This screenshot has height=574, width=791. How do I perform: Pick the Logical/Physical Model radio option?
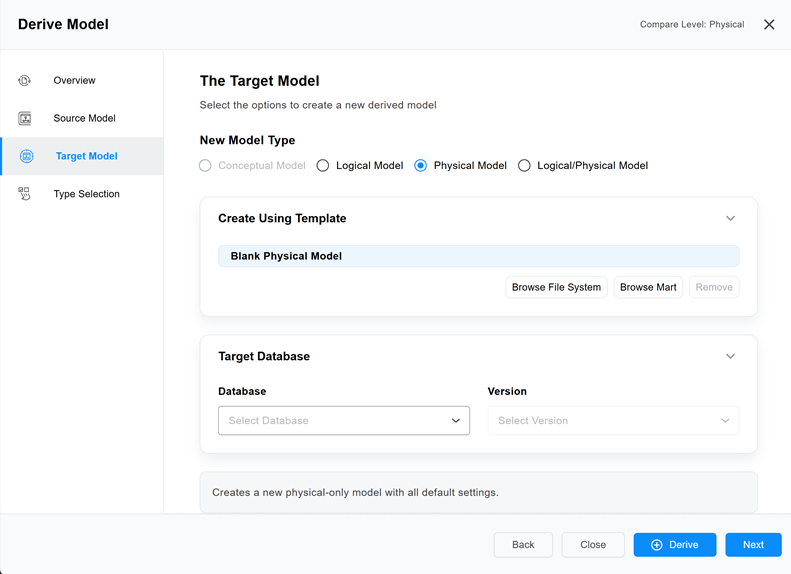point(524,165)
